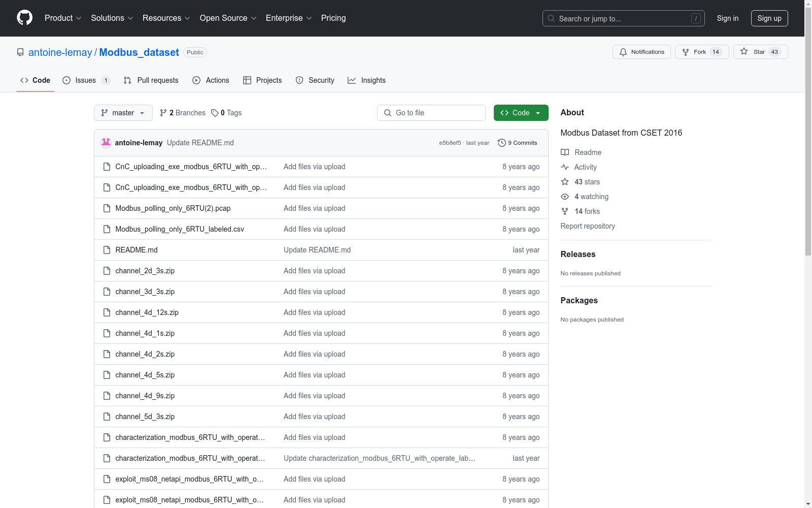Click the file icon for channel_4d_12s.zip
Screen dimensions: 812x508
(107, 312)
